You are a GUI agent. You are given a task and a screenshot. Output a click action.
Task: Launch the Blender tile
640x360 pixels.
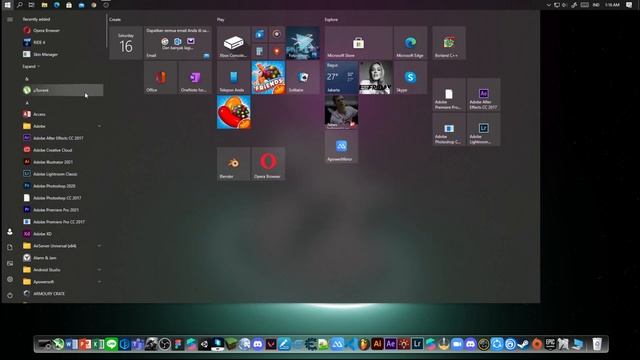pyautogui.click(x=233, y=164)
